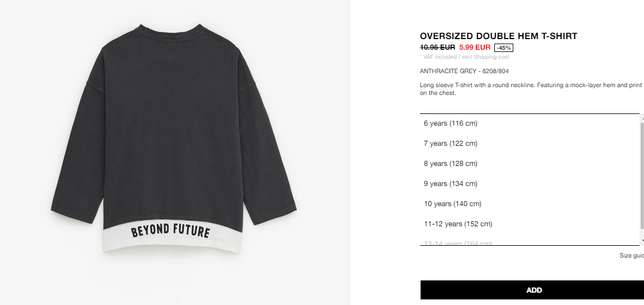Click the size list scrollbar down arrow
Viewport: 644px width, 305px height.
point(642,241)
